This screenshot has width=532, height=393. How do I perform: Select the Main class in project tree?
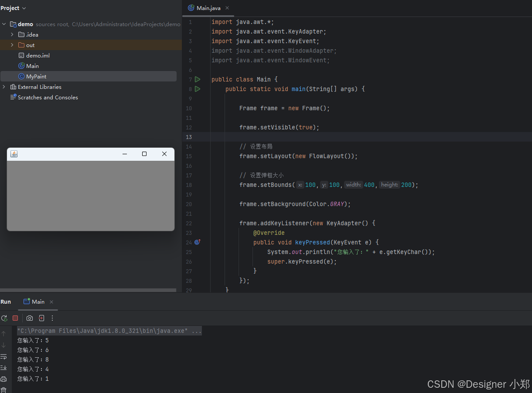pos(32,66)
